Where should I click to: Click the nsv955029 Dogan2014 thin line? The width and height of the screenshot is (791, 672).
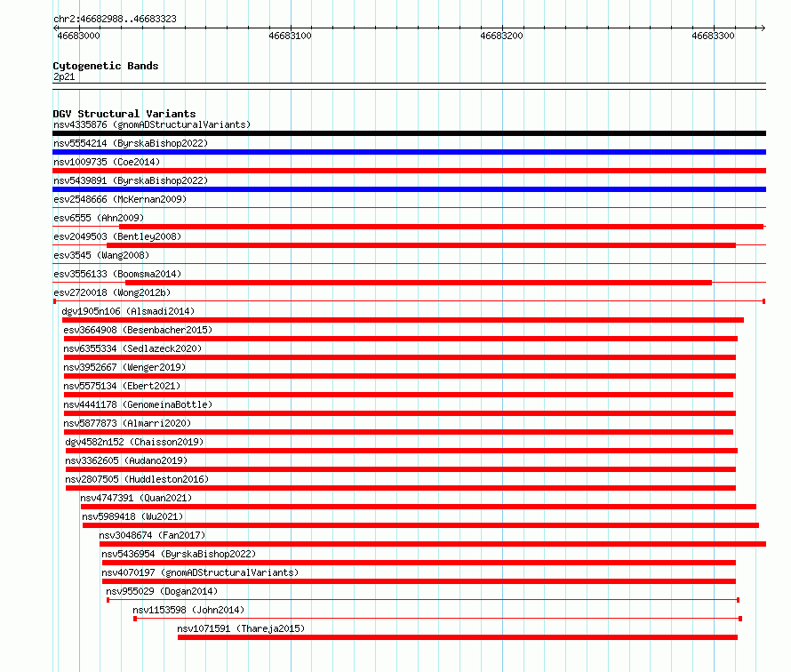coord(423,600)
